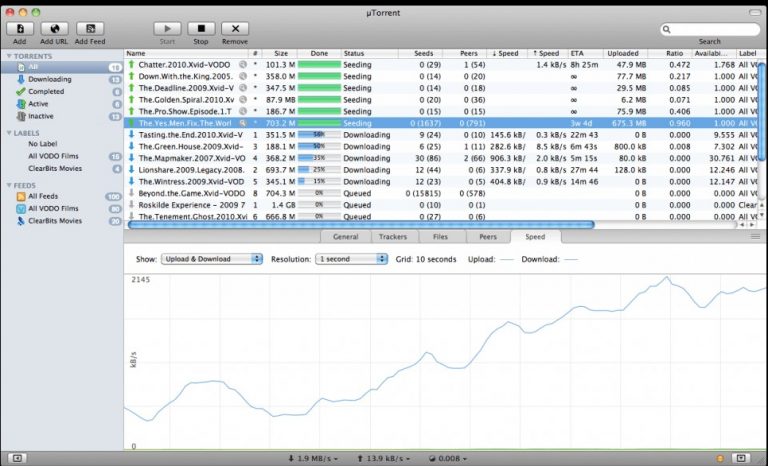Viewport: 768px width, 466px height.
Task: Open upload speed limit menu in status bar
Action: point(383,459)
